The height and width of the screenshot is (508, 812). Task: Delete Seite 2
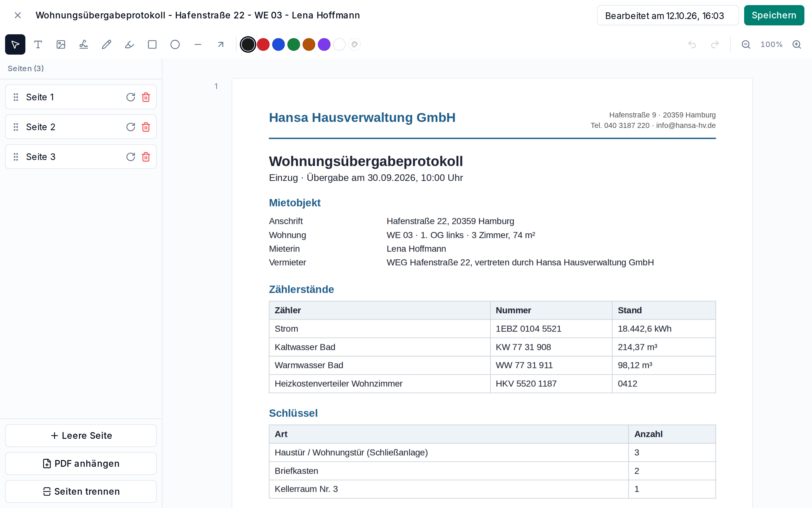coord(146,127)
